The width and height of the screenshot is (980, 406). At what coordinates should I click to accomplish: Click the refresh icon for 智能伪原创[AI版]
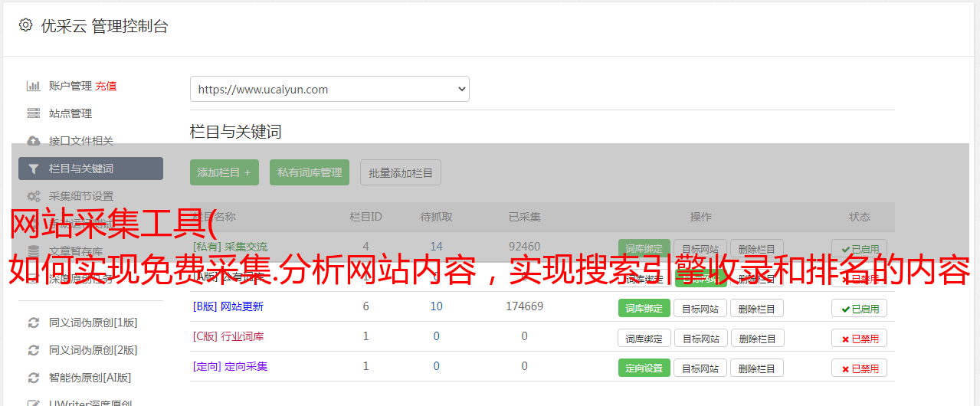click(34, 378)
